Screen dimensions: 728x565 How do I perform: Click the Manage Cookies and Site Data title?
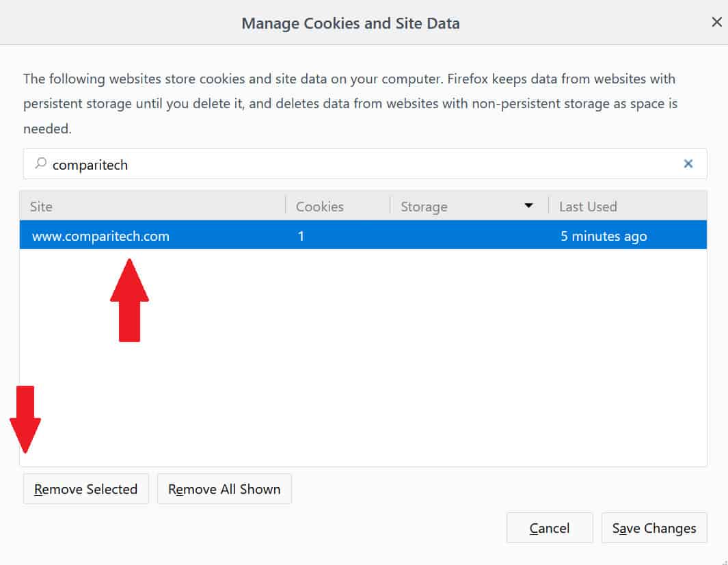(x=351, y=23)
